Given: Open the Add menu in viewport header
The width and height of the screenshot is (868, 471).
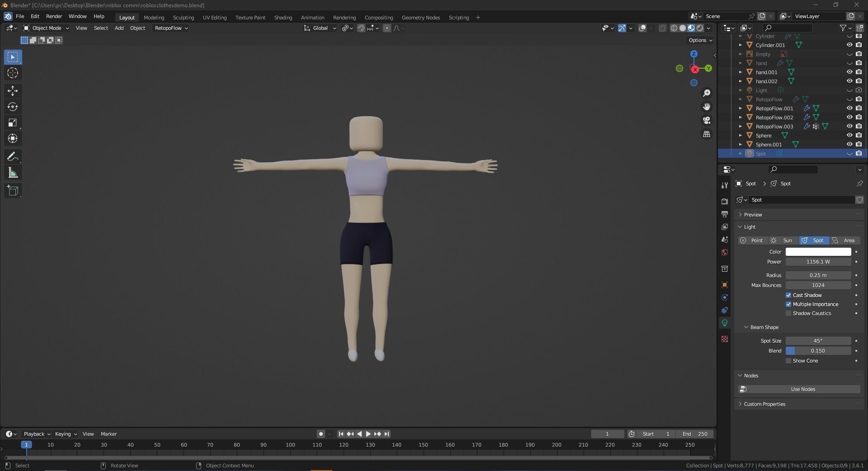Looking at the screenshot, I should (119, 28).
